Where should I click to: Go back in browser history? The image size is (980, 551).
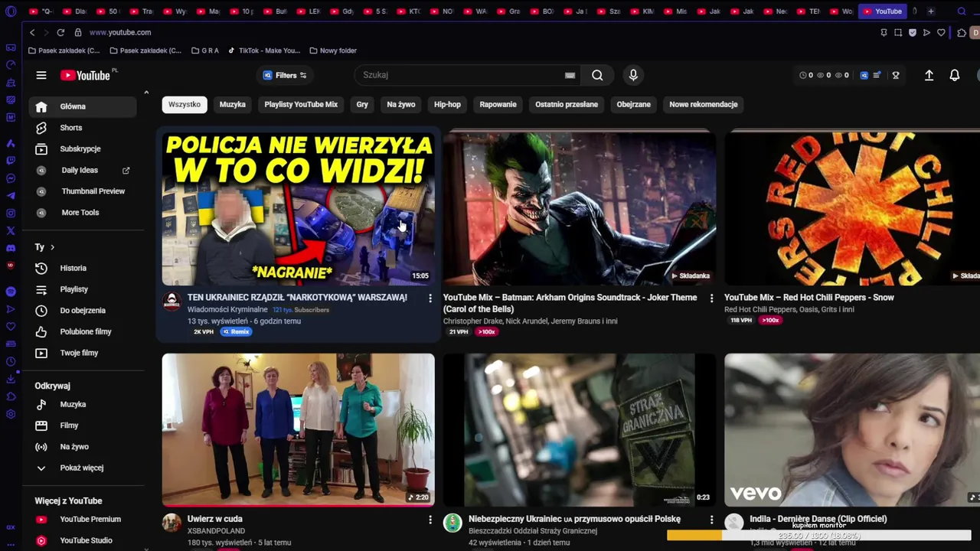coord(32,32)
